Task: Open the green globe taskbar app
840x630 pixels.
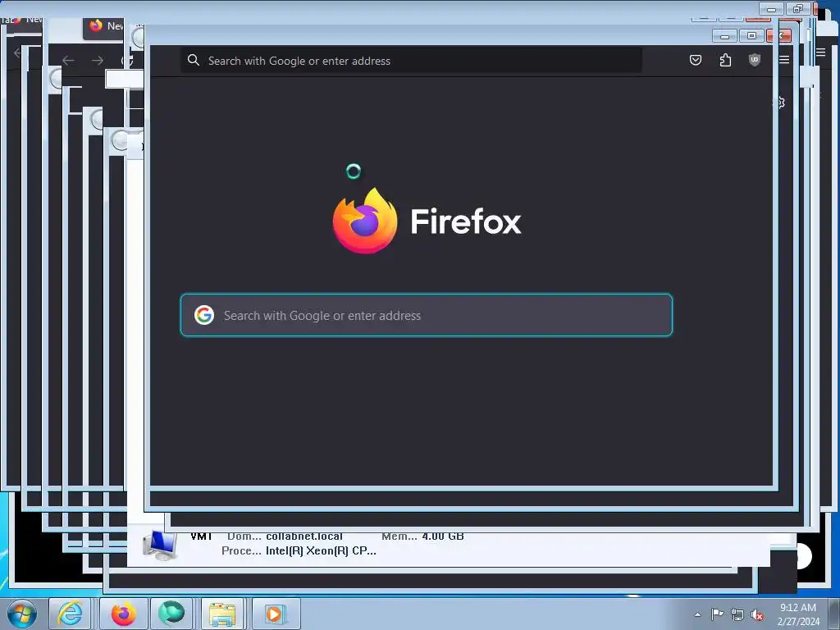Action: tap(171, 614)
